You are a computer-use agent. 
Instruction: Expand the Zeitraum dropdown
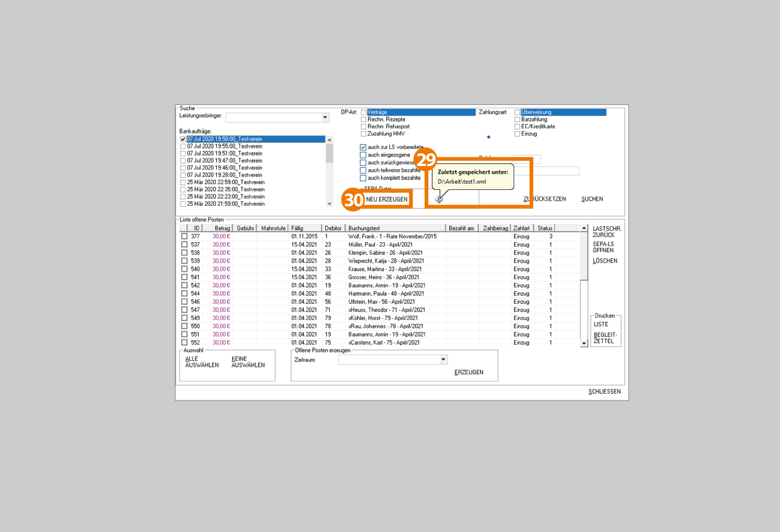click(x=443, y=360)
